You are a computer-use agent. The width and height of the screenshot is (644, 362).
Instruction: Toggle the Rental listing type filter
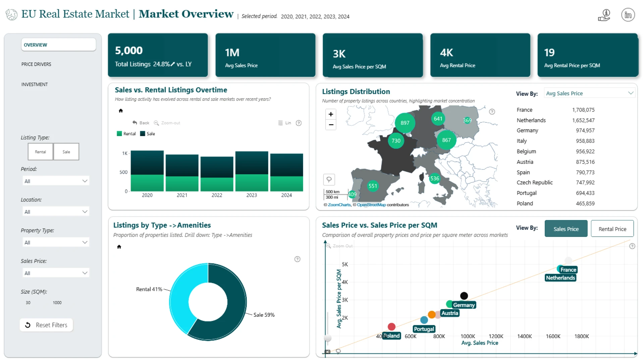(x=40, y=152)
